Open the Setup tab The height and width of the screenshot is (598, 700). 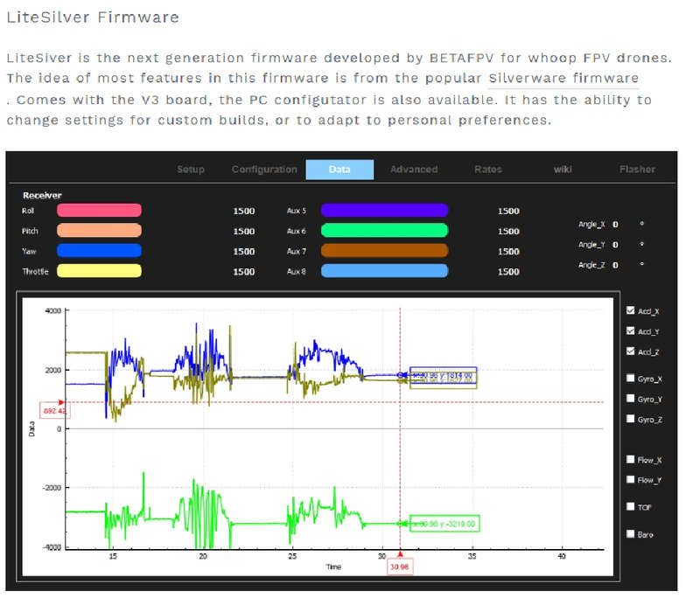click(191, 170)
